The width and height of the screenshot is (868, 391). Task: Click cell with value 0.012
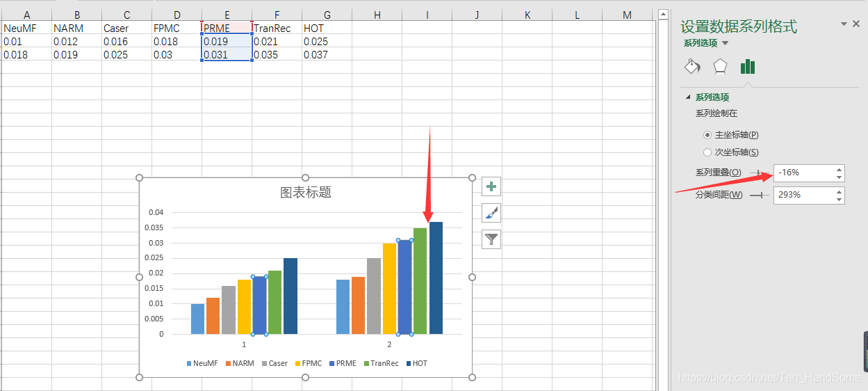[x=76, y=41]
